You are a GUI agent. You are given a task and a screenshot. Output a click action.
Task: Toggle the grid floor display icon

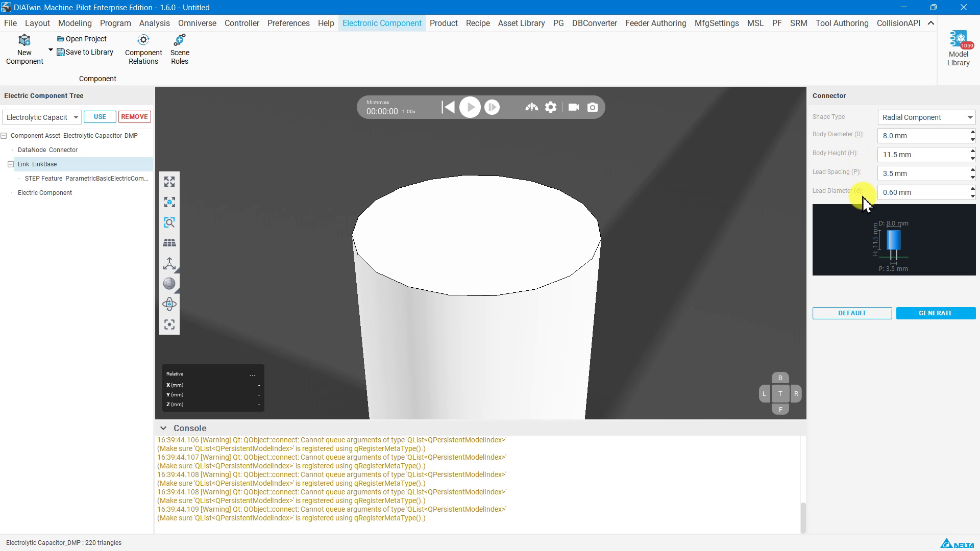coord(169,243)
